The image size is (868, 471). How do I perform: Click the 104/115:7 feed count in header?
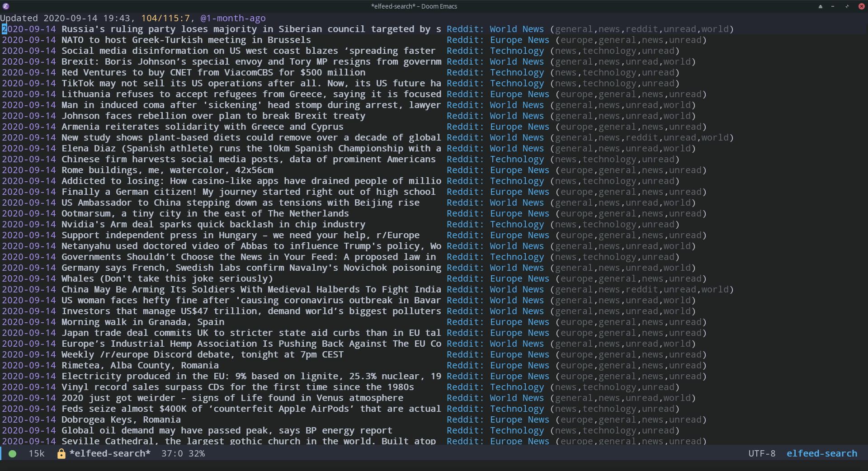pyautogui.click(x=165, y=18)
